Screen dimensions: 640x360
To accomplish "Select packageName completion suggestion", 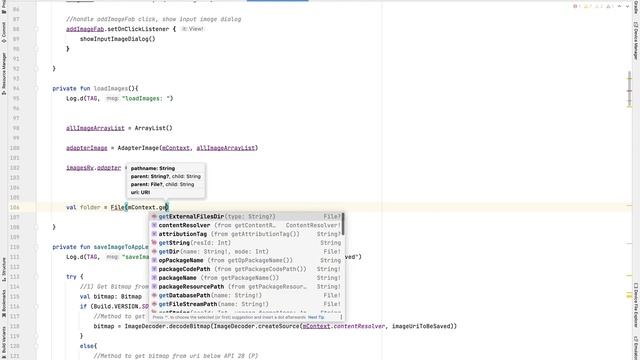I will coord(246,278).
